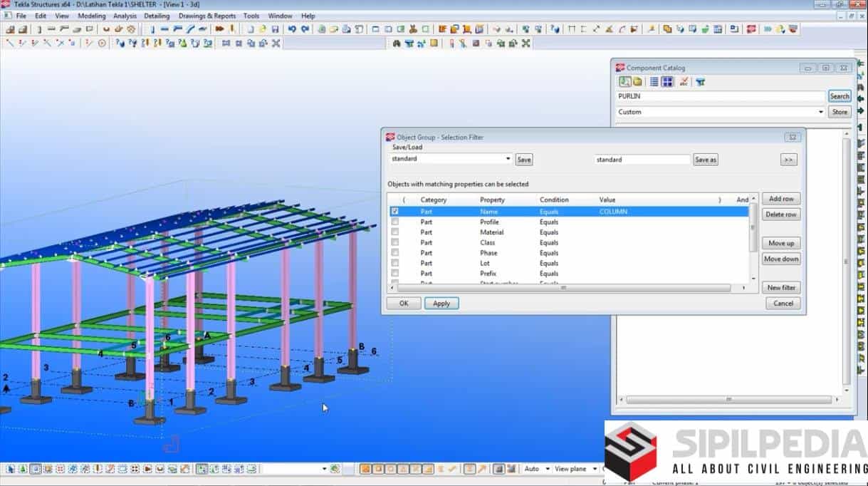Expand the Custom dropdown in Component Catalog
This screenshot has height=486, width=868.
click(x=820, y=112)
